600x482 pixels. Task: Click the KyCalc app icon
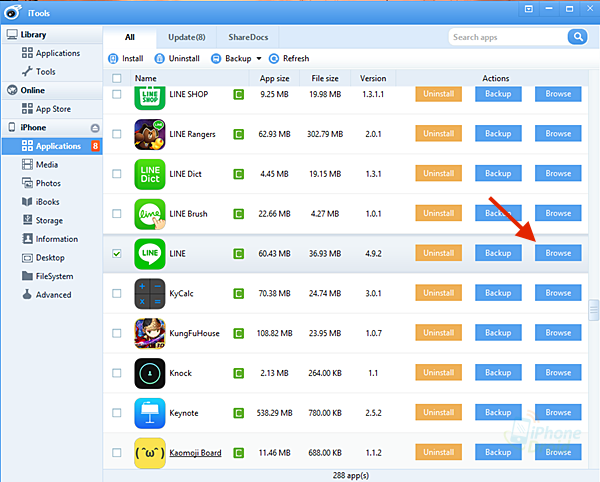pos(150,293)
